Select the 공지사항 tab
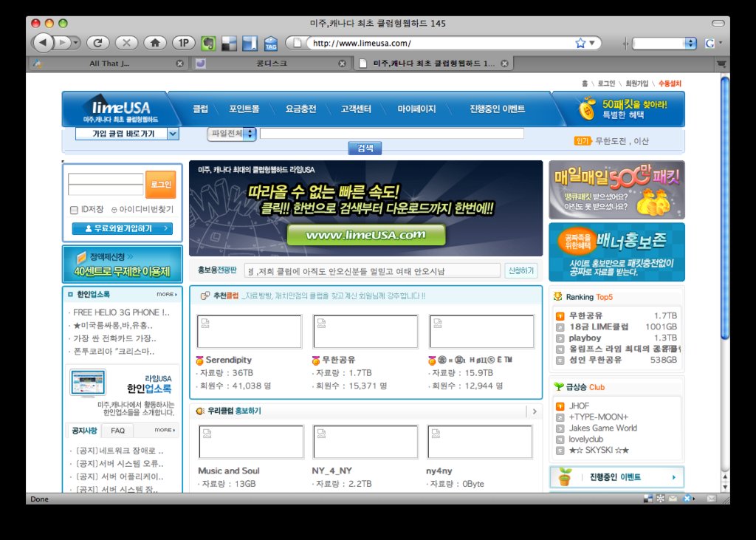756x540 pixels. [84, 431]
